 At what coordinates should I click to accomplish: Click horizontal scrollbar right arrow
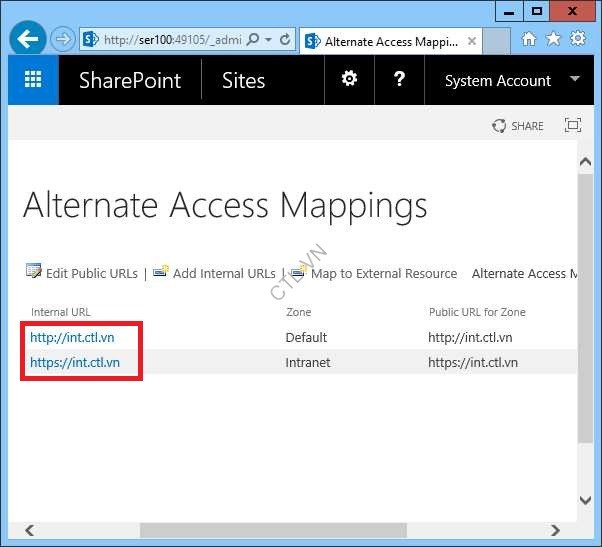pyautogui.click(x=555, y=530)
